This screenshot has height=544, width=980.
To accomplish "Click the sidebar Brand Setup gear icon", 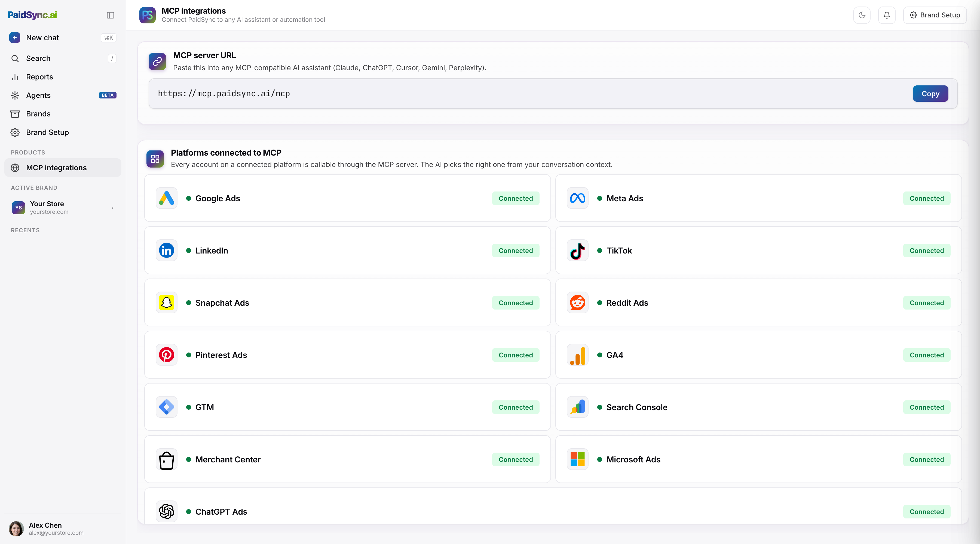I will click(x=15, y=132).
